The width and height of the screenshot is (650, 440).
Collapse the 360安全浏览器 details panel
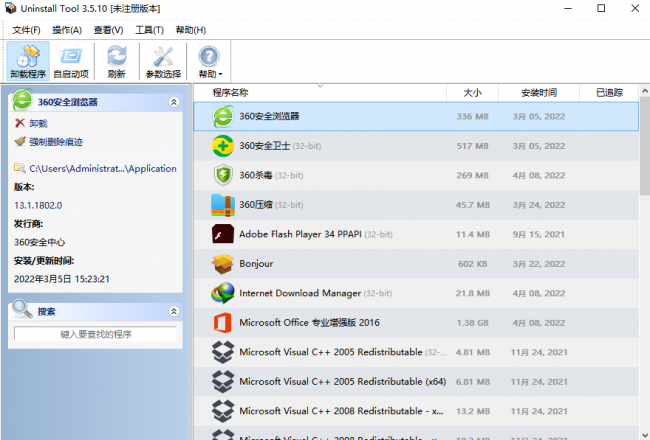[174, 102]
